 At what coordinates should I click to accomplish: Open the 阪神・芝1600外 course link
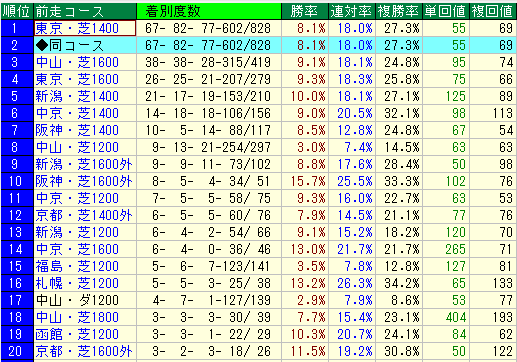pyautogui.click(x=84, y=181)
